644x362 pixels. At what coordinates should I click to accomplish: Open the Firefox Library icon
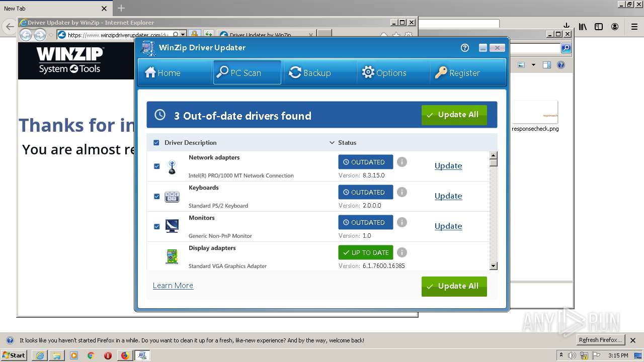(583, 27)
